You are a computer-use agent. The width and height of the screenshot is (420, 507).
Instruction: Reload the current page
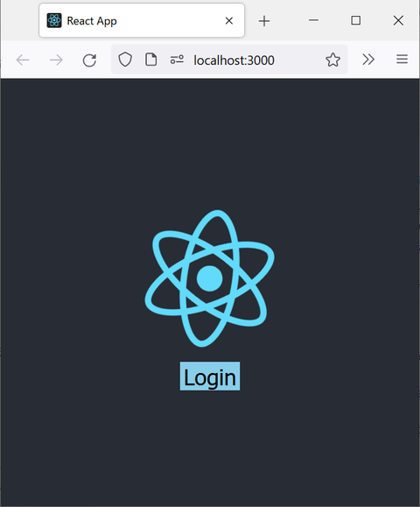[x=89, y=60]
